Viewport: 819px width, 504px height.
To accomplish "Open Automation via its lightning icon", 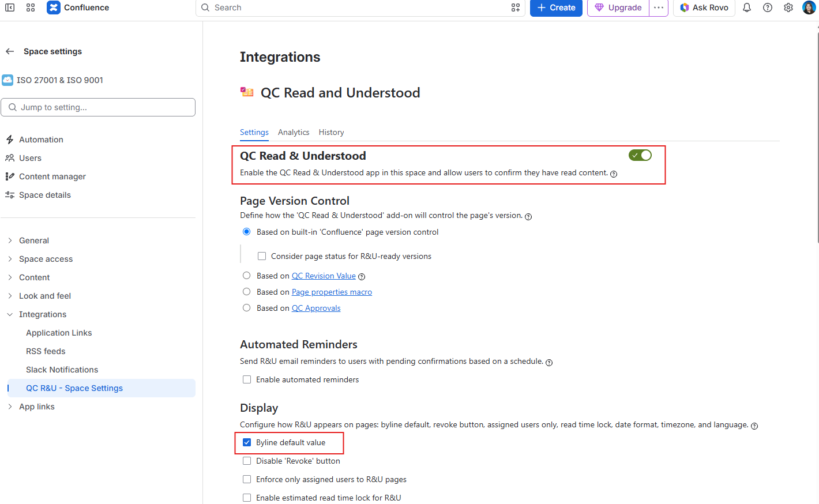I will pos(10,140).
